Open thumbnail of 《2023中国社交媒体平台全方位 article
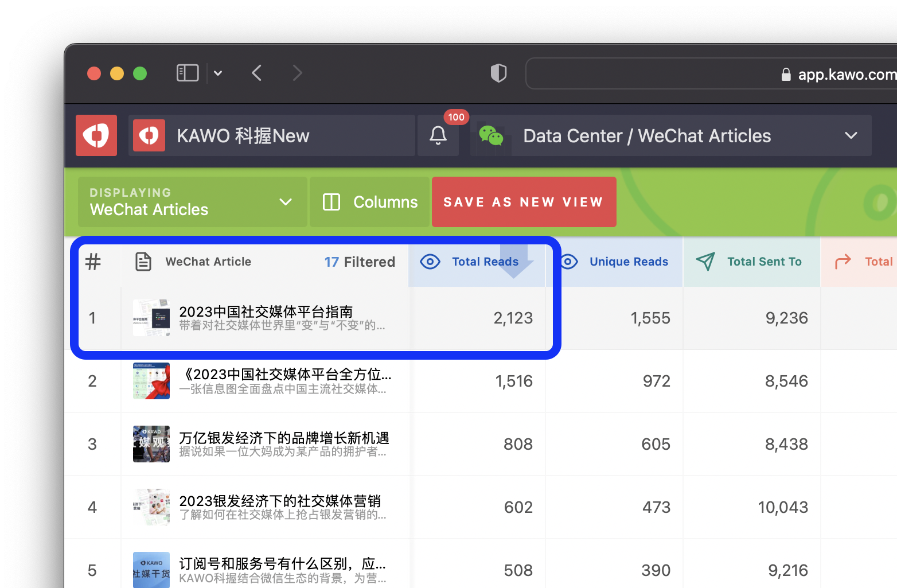The image size is (897, 588). coord(151,381)
